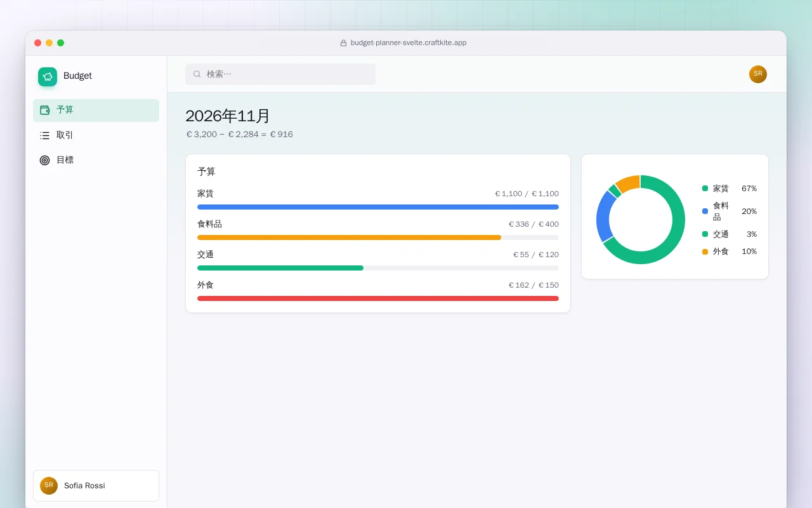Open the 予算 sidebar menu item
Viewport: 812px width, 508px height.
(96, 110)
